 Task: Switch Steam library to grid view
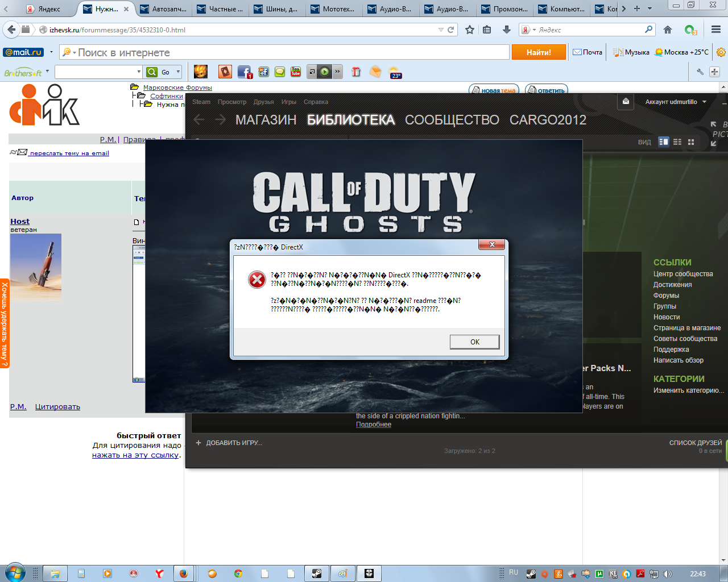pyautogui.click(x=691, y=142)
